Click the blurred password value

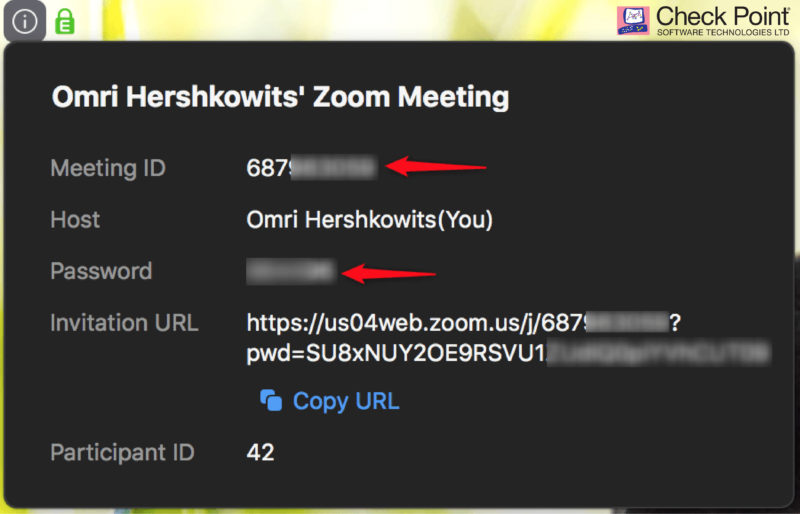point(291,271)
